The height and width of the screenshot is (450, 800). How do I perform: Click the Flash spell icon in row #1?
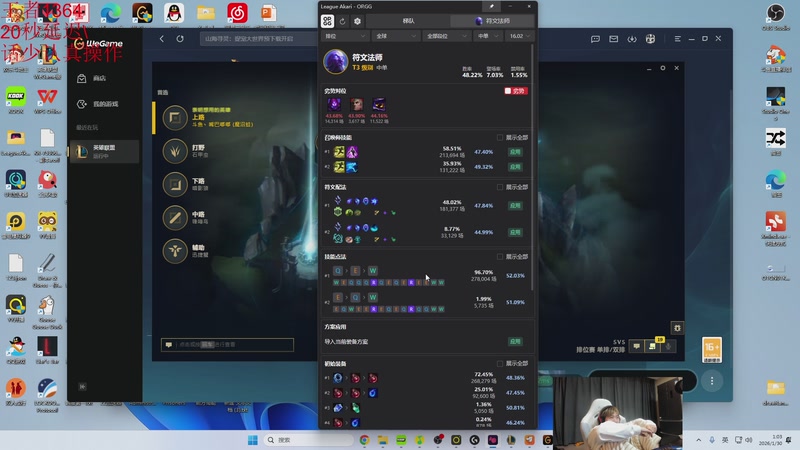339,152
